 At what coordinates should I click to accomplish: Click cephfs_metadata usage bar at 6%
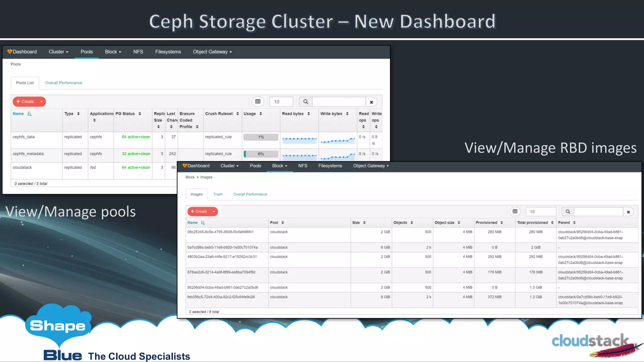(x=261, y=154)
